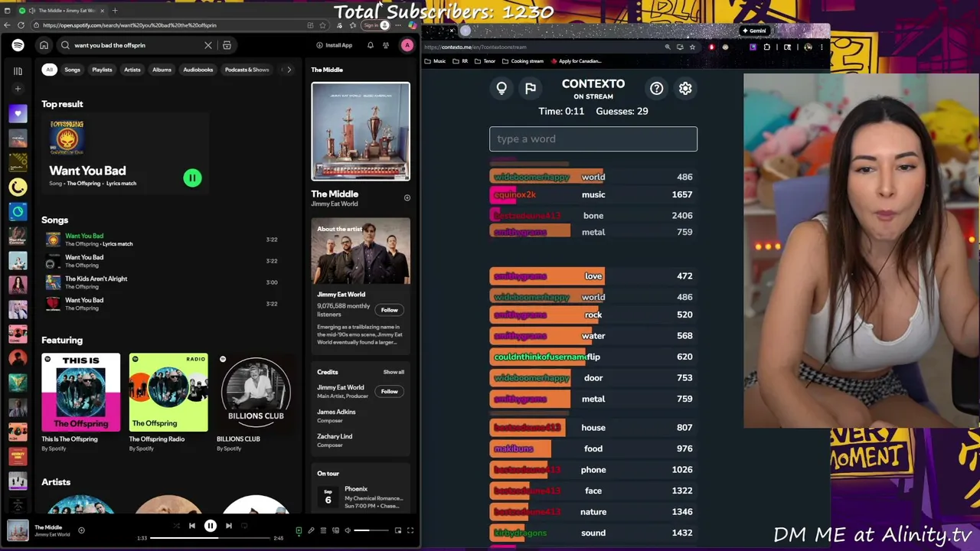Image resolution: width=980 pixels, height=551 pixels.
Task: Open a new tab in Spotify browser
Action: 115,11
